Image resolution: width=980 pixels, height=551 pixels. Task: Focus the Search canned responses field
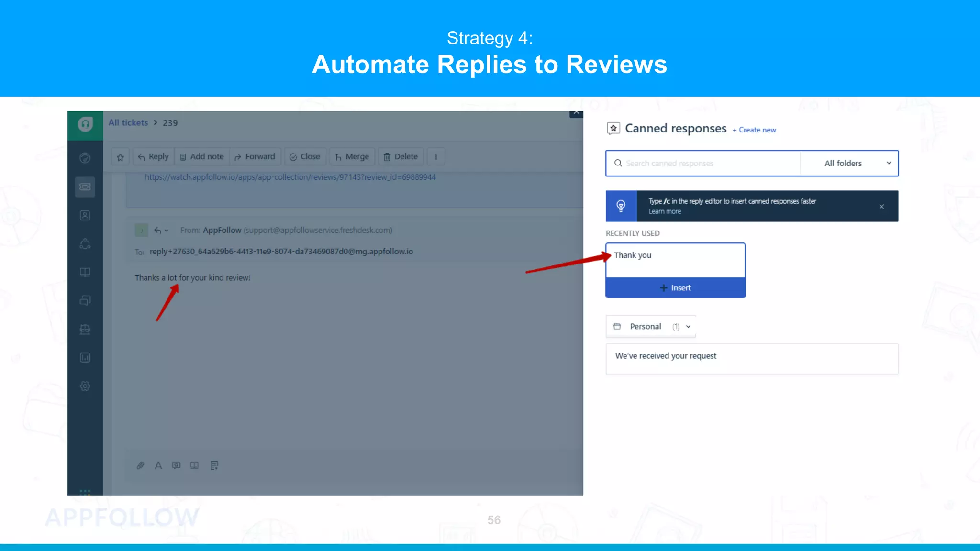tap(703, 164)
